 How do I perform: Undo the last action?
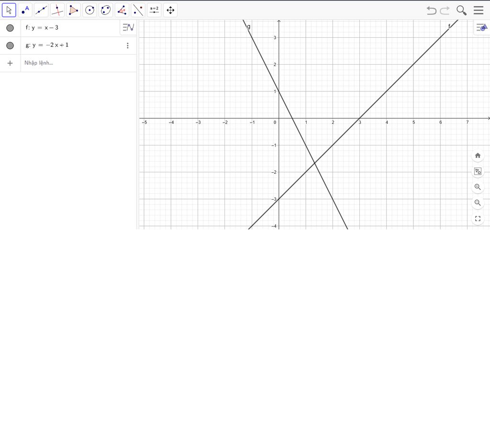(431, 11)
